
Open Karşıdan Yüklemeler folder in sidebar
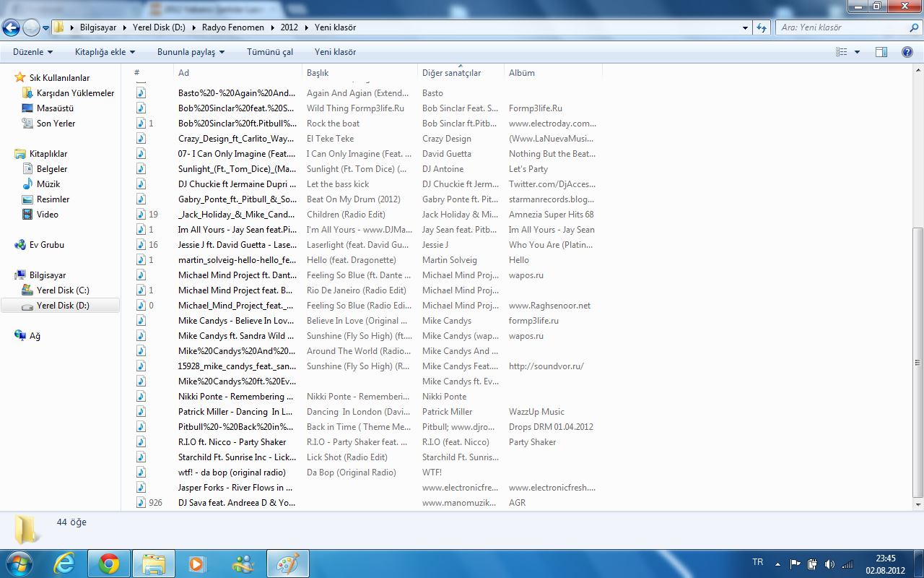(x=75, y=93)
